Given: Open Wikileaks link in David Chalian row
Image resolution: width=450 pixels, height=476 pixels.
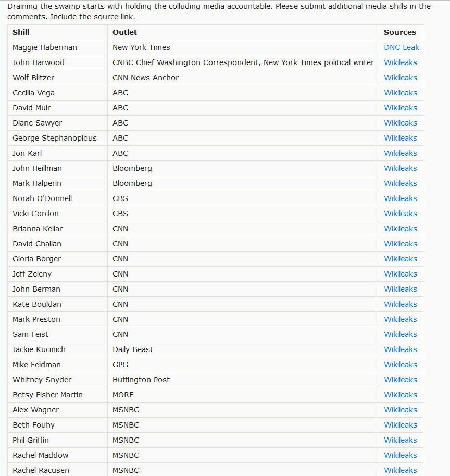Looking at the screenshot, I should coord(400,244).
